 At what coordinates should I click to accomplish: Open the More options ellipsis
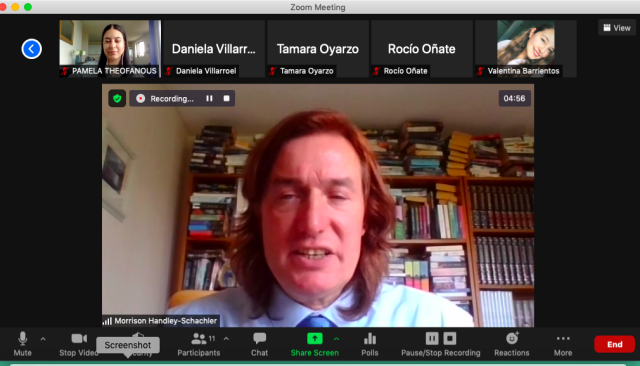coord(563,344)
